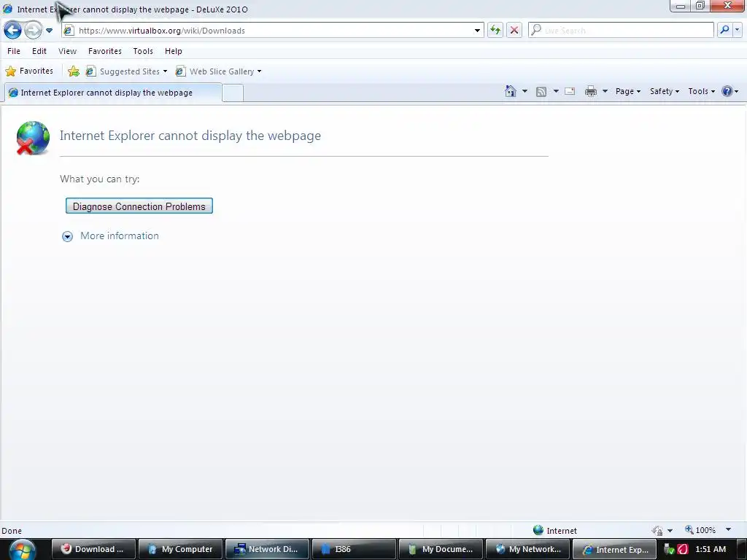The width and height of the screenshot is (747, 560).
Task: Expand the Home button dropdown arrow
Action: point(525,91)
